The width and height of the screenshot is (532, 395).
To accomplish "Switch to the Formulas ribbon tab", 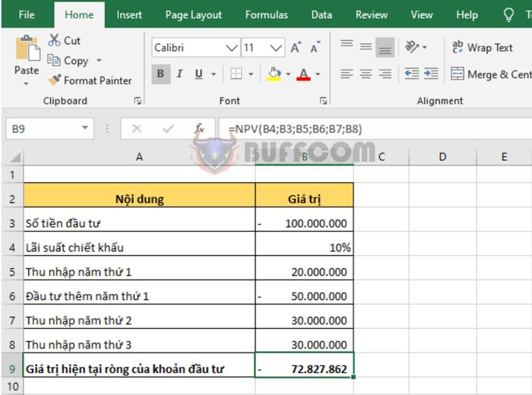I will click(266, 14).
